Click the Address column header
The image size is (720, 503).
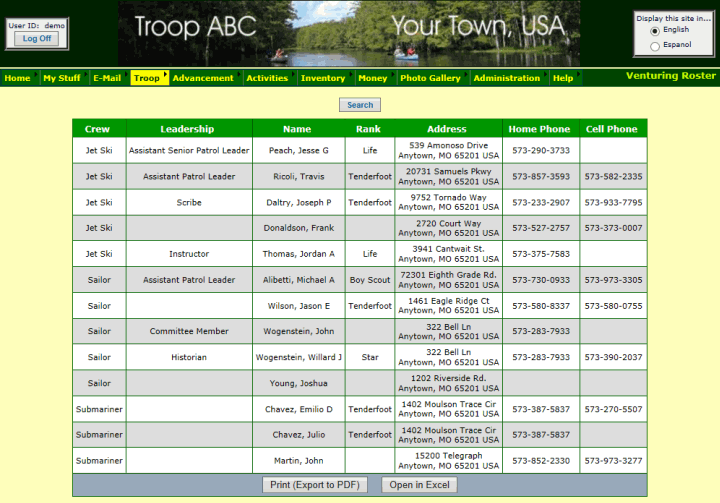click(x=447, y=129)
